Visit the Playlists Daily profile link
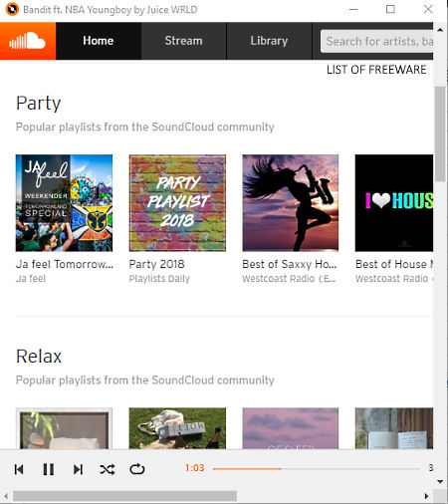The image size is (448, 504). point(159,279)
